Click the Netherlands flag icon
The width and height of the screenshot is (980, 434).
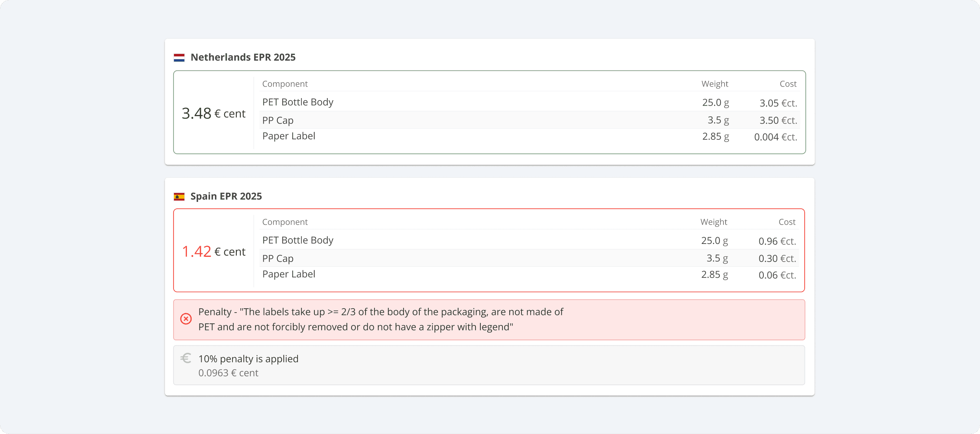179,57
